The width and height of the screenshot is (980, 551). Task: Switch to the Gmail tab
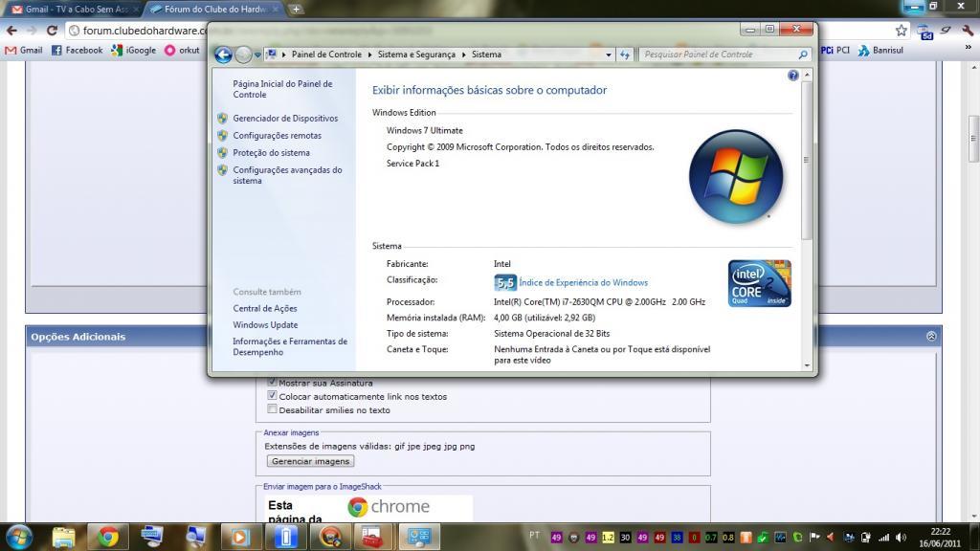point(72,9)
